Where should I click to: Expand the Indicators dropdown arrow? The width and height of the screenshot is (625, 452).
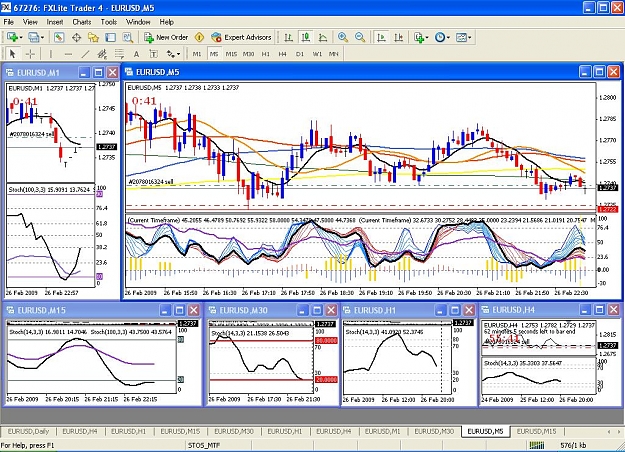click(x=427, y=37)
